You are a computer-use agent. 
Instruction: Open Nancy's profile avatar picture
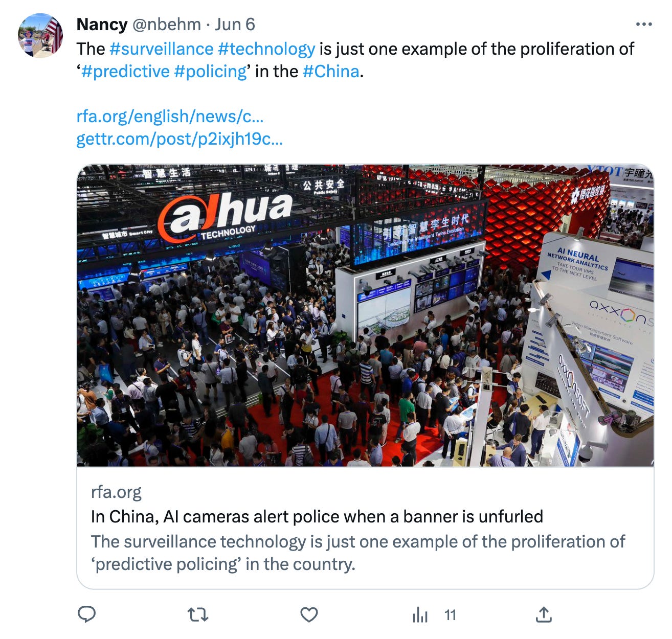(x=40, y=35)
